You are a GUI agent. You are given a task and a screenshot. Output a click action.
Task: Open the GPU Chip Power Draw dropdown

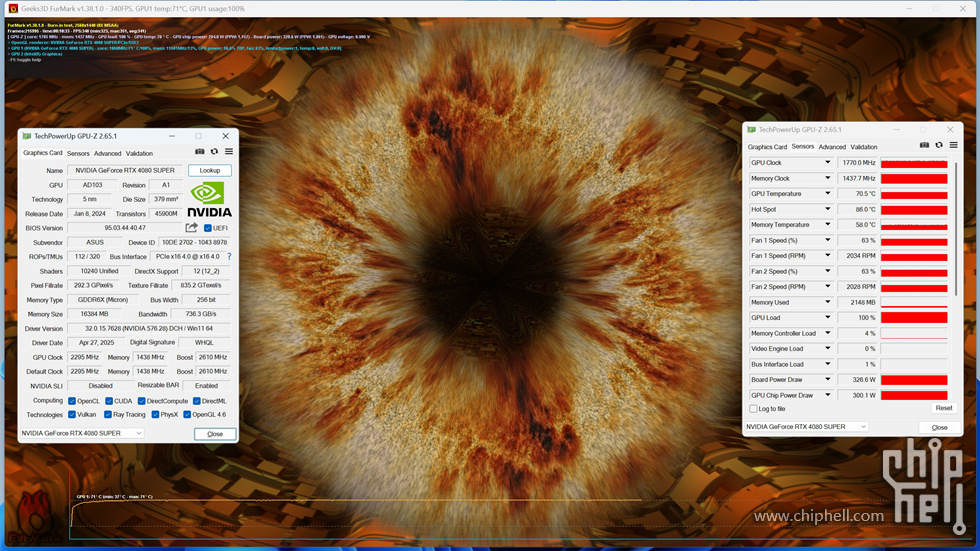click(x=828, y=395)
